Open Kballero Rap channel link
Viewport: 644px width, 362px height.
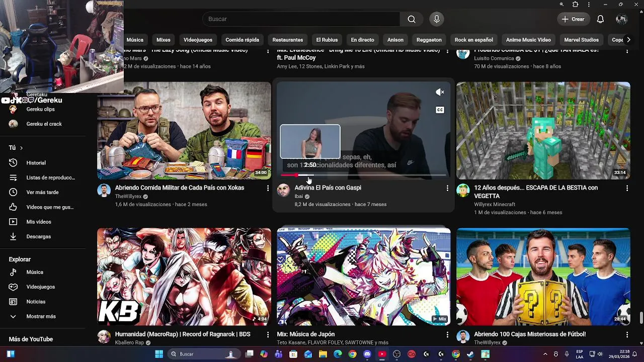click(129, 343)
